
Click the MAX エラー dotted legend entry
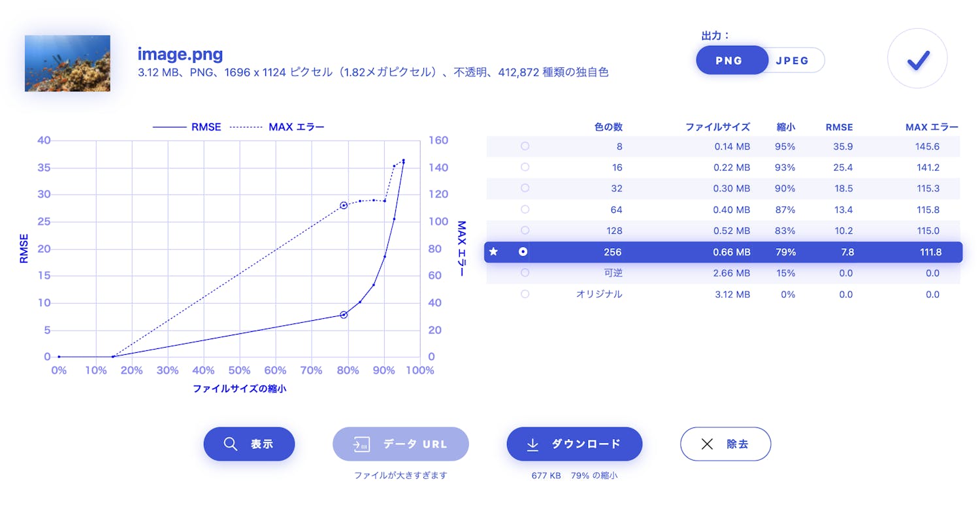click(x=279, y=127)
